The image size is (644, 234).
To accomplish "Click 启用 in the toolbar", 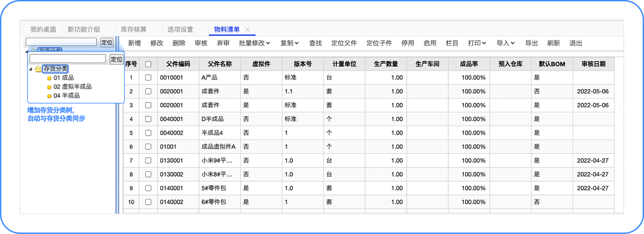I will (430, 43).
